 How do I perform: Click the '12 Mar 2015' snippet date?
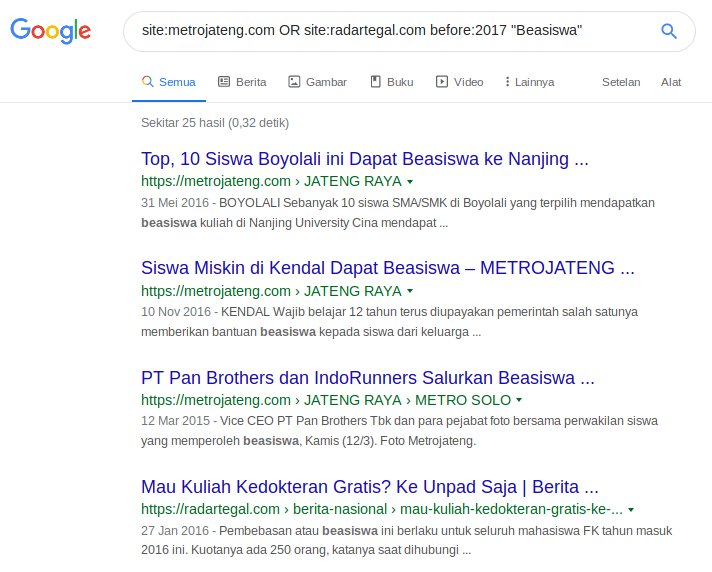point(175,421)
